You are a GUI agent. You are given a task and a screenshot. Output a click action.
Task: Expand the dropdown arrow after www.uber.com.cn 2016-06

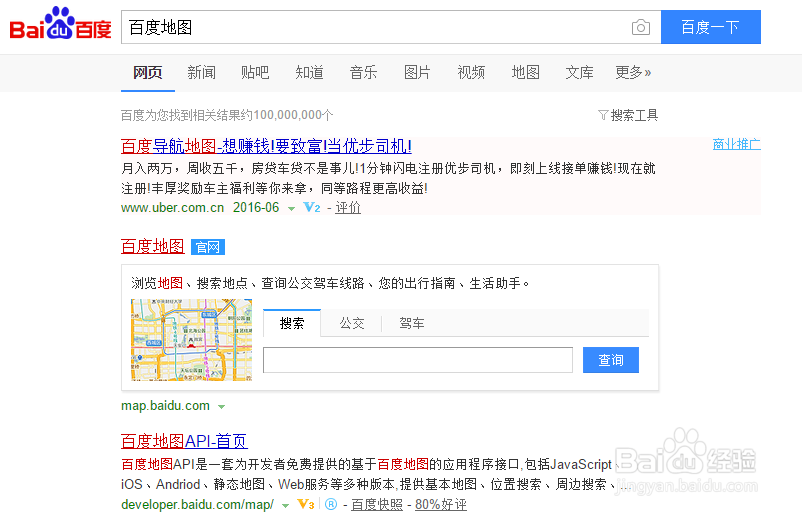(292, 209)
